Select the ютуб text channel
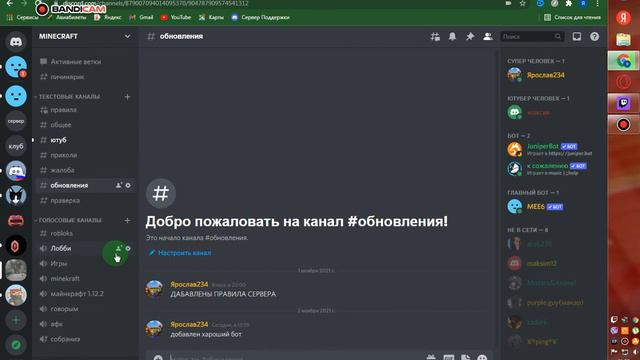640x360 pixels. 85,140
